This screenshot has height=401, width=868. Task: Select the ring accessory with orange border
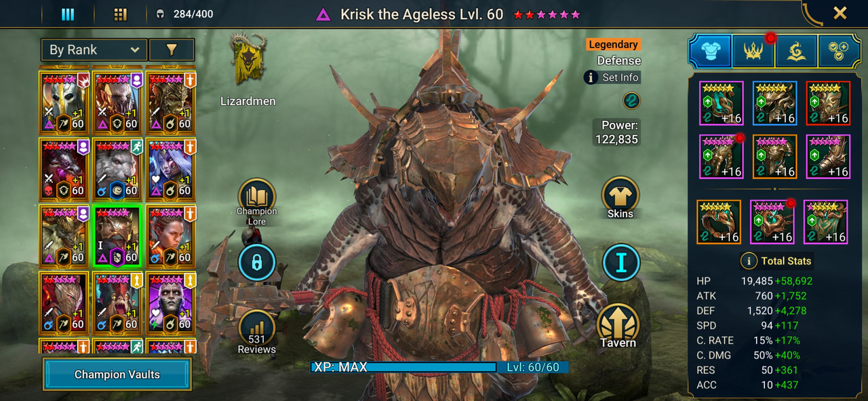[719, 222]
